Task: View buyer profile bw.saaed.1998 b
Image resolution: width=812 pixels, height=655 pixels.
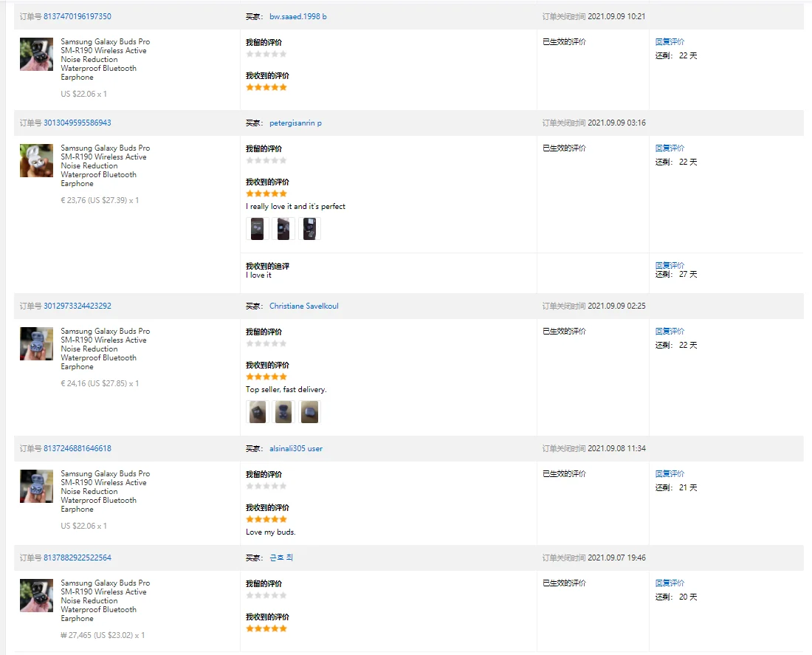Action: point(297,16)
